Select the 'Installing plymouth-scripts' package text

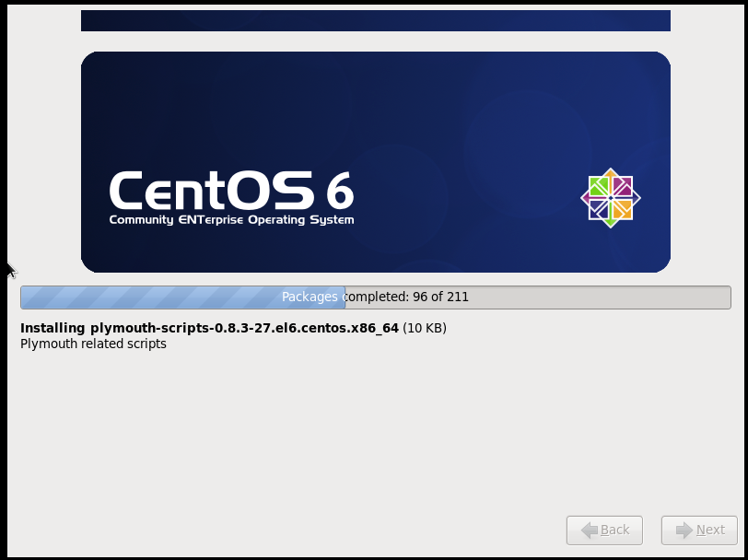click(x=209, y=328)
